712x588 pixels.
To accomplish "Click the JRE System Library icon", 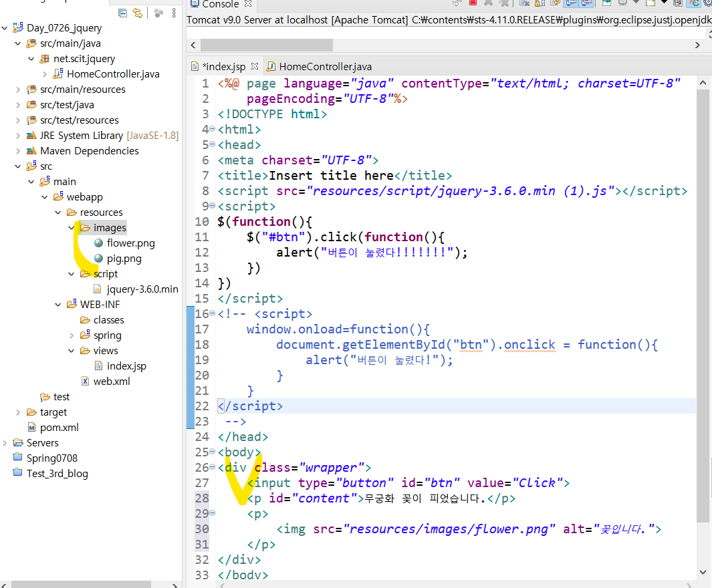I will [x=31, y=135].
